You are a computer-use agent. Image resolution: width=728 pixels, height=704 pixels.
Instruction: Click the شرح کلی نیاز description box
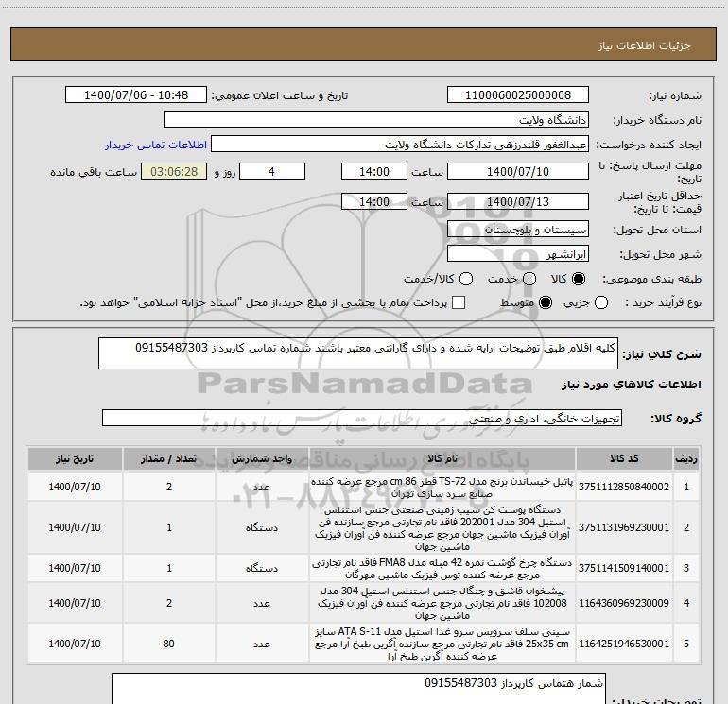(x=358, y=353)
